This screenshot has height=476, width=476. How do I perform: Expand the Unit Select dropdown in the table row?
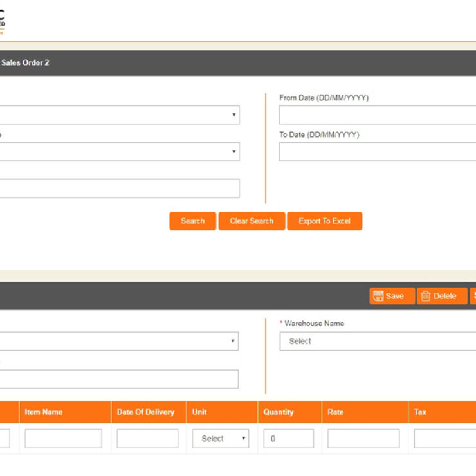[x=221, y=439]
